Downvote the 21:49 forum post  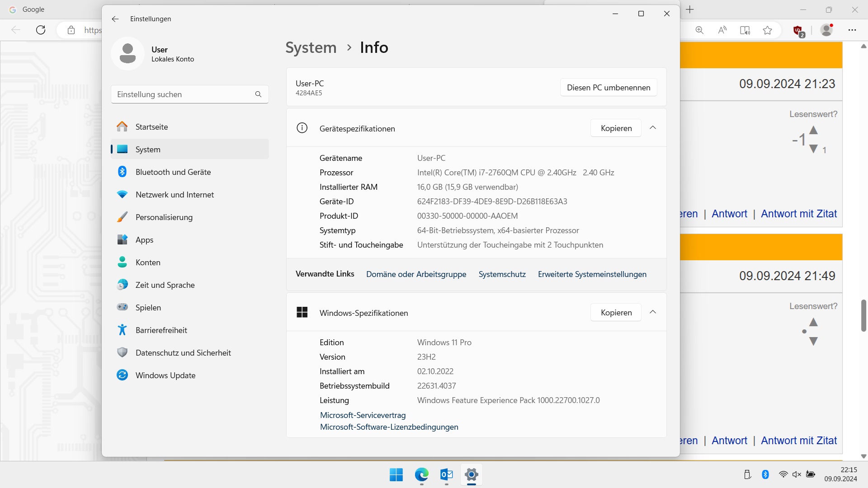click(813, 341)
